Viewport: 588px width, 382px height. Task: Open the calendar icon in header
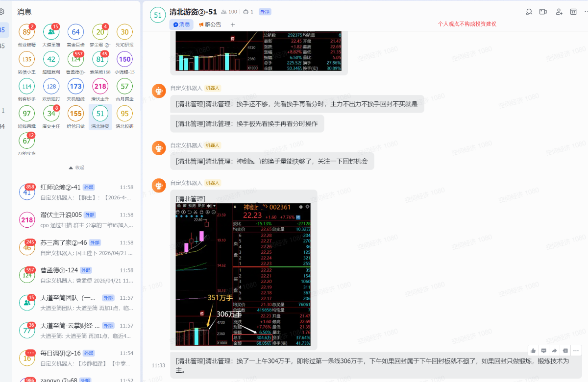573,12
